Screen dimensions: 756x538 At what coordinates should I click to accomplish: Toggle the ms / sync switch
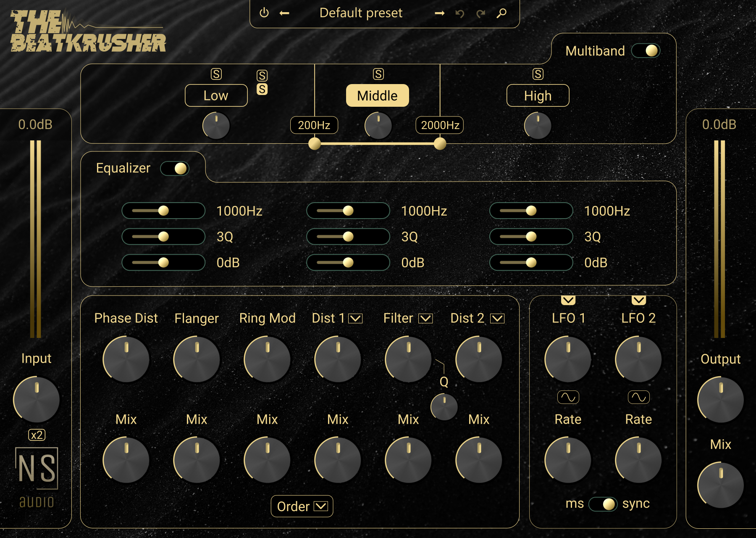tap(603, 504)
